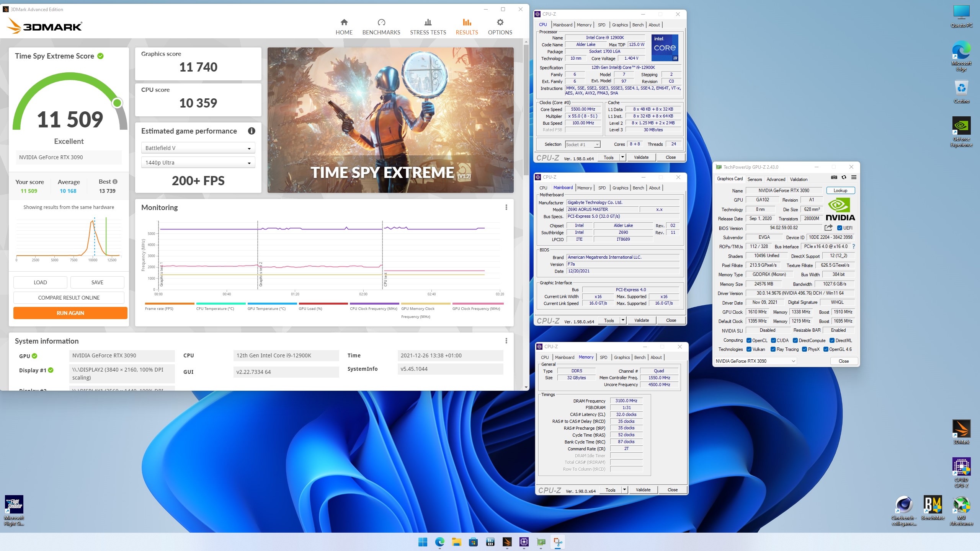This screenshot has width=980, height=551.
Task: Open About tab in CPU-Z Memory window
Action: pos(656,357)
